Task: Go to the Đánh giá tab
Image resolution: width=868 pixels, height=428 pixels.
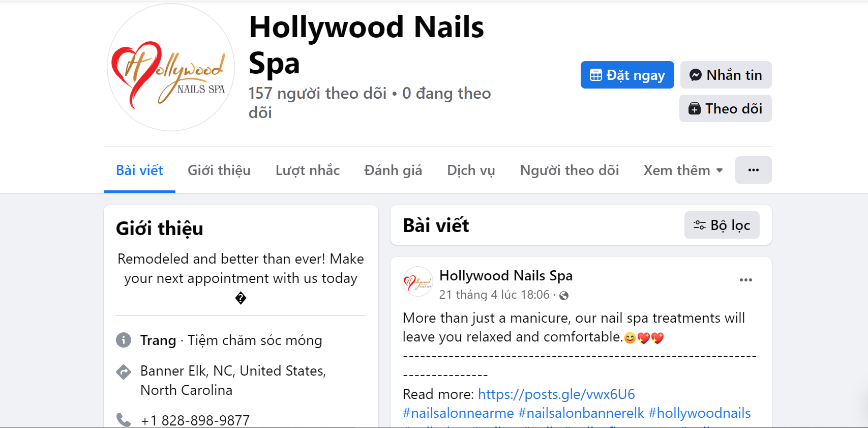Action: coord(393,170)
